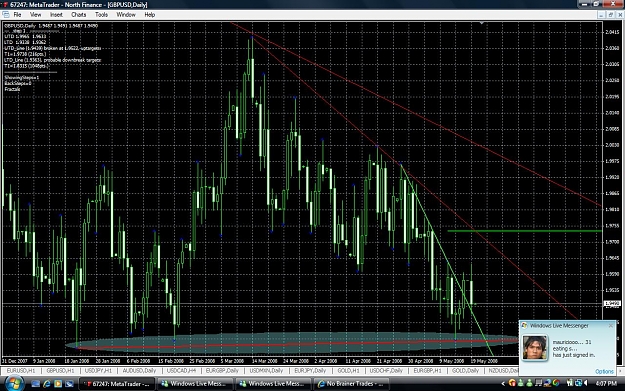This screenshot has height=391, width=625.
Task: Click the Switch between windows quick launch icon
Action: click(69, 384)
